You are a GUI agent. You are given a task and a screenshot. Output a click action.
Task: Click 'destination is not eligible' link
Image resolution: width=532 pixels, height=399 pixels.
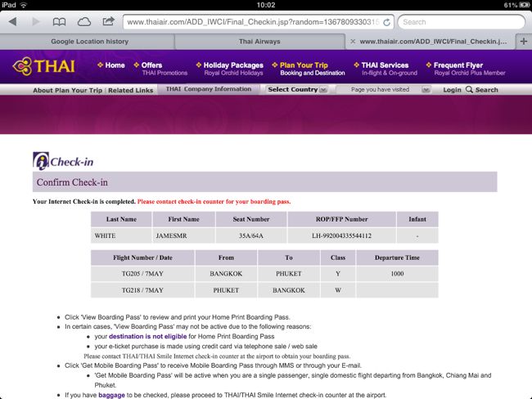pyautogui.click(x=147, y=336)
